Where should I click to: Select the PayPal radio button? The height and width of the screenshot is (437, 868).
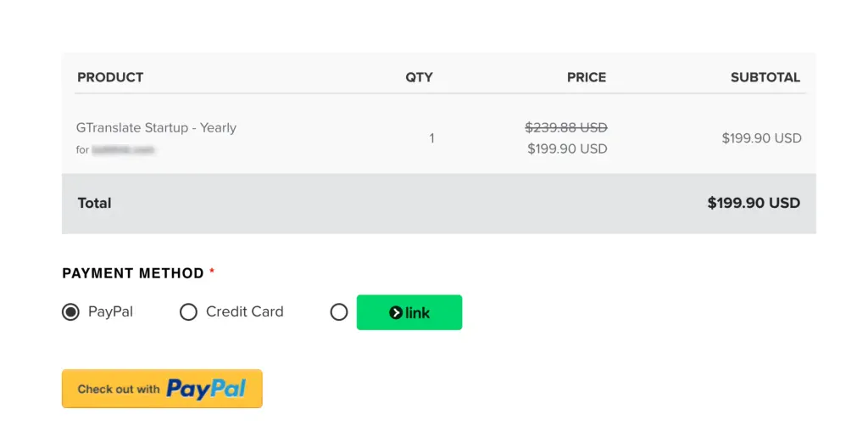[70, 311]
